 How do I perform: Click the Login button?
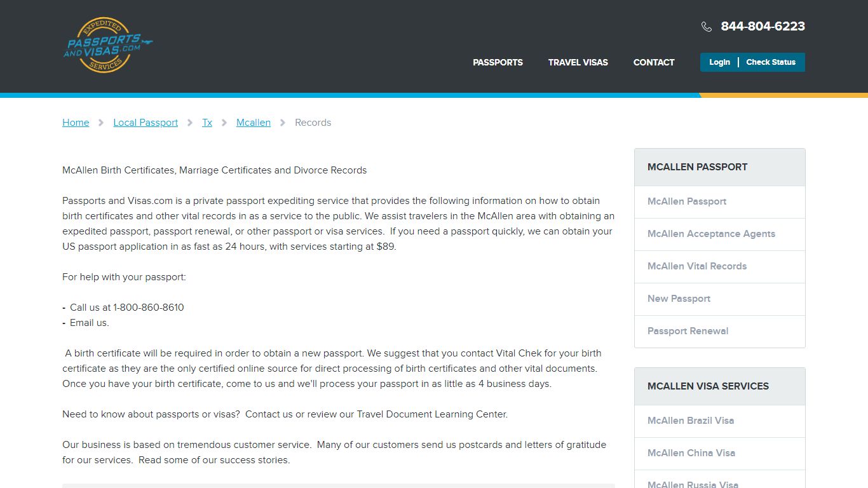tap(719, 62)
